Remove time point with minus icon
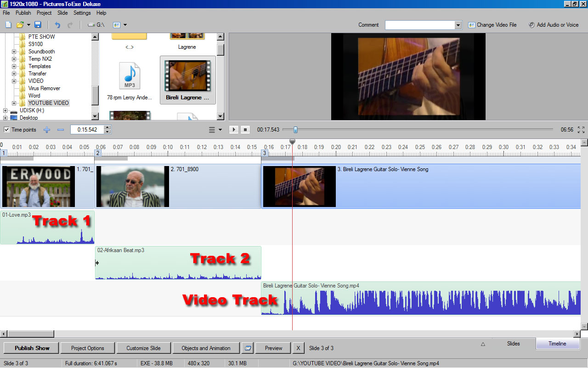Image resolution: width=588 pixels, height=368 pixels. point(61,130)
